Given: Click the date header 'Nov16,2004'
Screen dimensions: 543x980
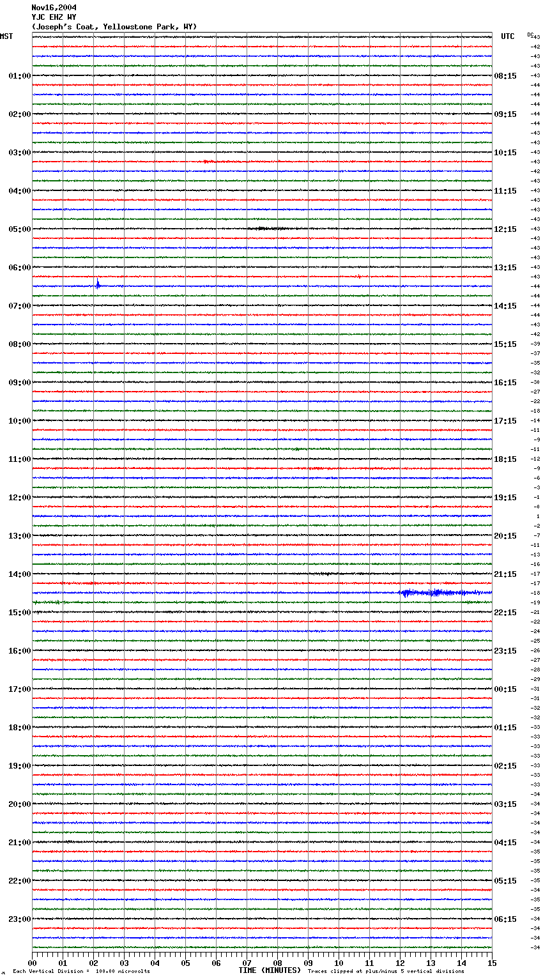Looking at the screenshot, I should point(54,8).
